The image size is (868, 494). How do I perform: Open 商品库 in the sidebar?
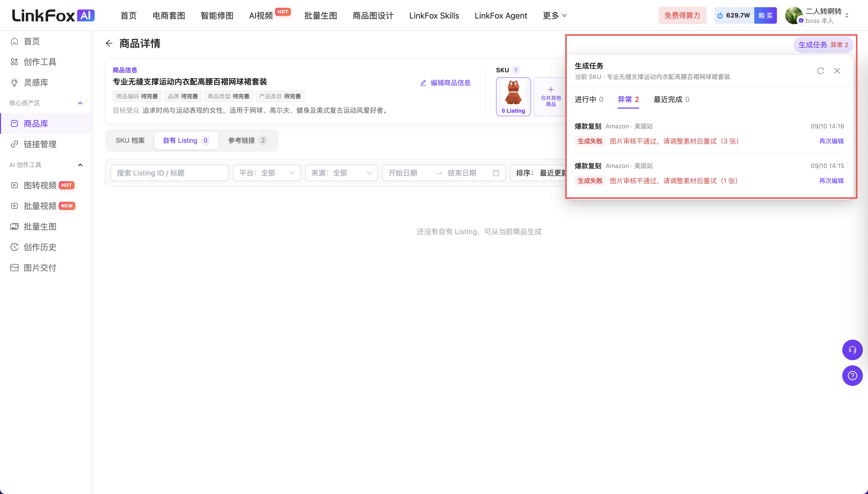tap(47, 123)
